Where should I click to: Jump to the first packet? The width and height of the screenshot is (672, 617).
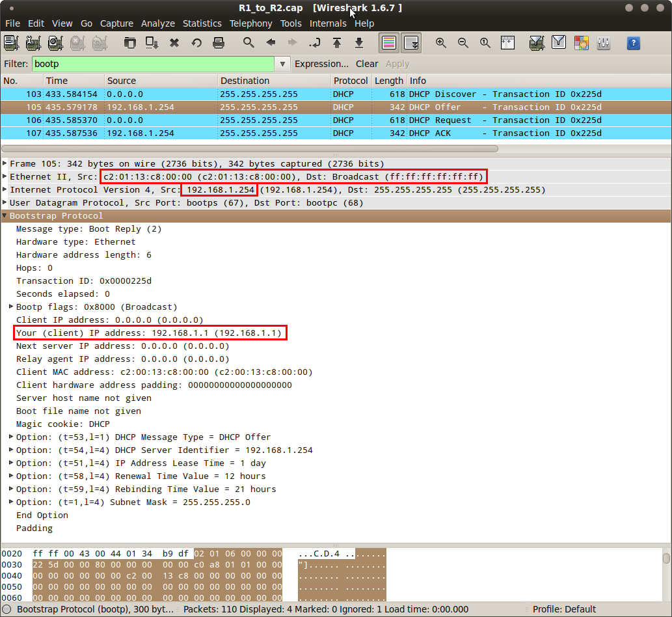pos(337,43)
